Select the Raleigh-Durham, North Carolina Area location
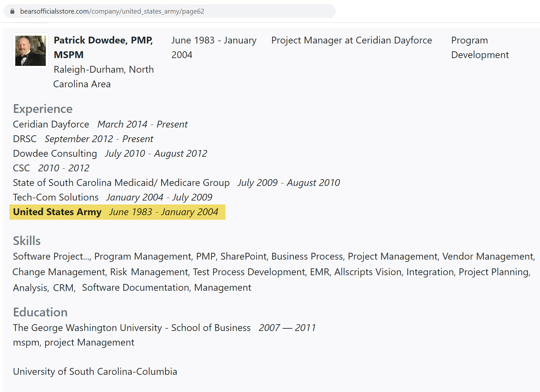540x392 pixels. (x=104, y=77)
